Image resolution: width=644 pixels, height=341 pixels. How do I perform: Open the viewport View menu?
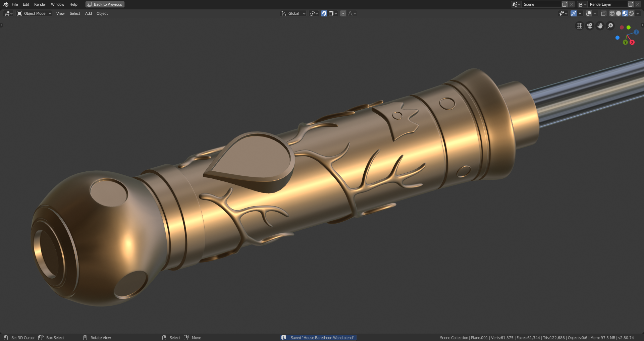point(60,13)
